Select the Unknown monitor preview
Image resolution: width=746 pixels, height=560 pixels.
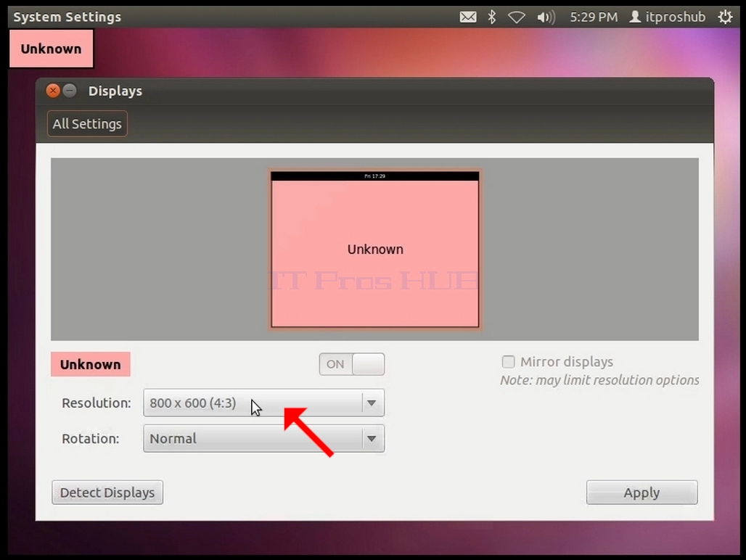click(x=375, y=250)
